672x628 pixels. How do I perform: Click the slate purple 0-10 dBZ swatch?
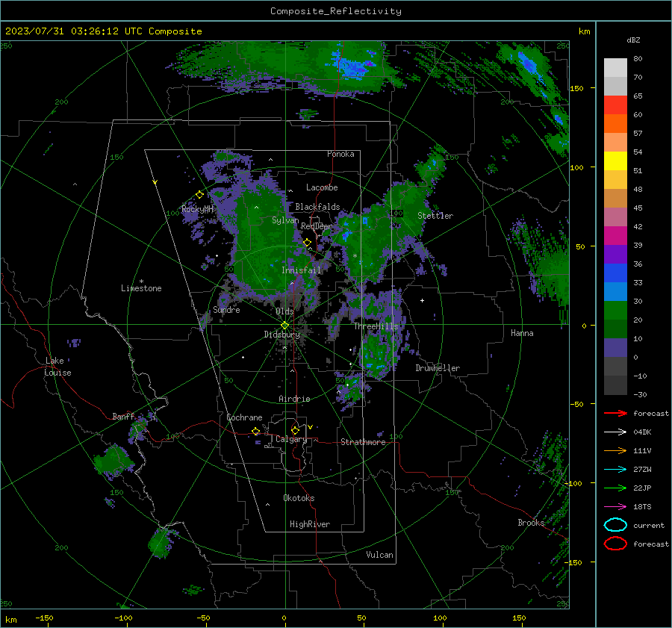615,348
